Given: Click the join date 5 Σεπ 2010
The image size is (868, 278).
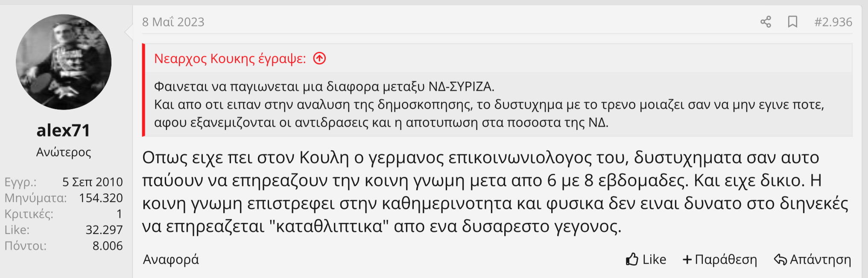Looking at the screenshot, I should (x=92, y=182).
